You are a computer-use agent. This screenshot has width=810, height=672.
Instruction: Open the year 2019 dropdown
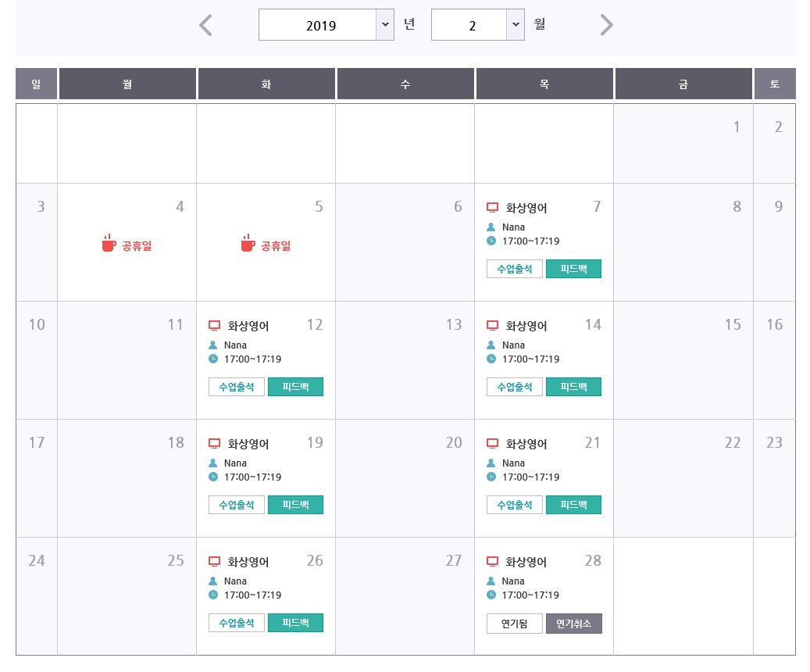click(384, 25)
